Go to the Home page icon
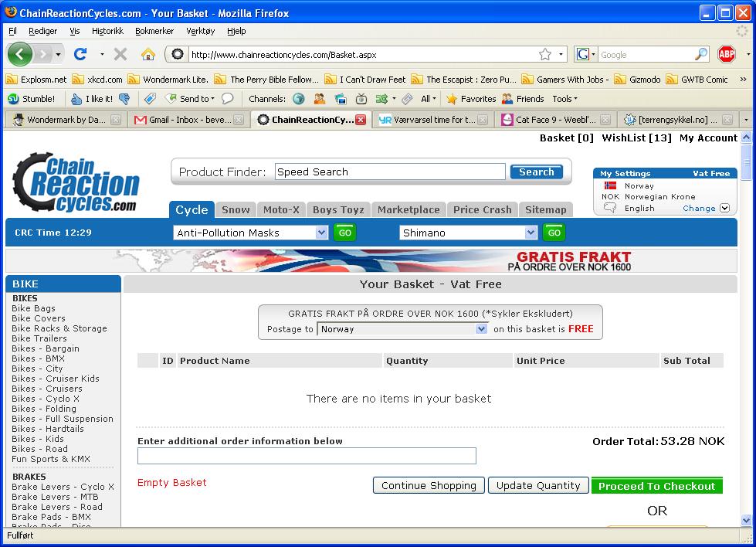 pyautogui.click(x=148, y=54)
